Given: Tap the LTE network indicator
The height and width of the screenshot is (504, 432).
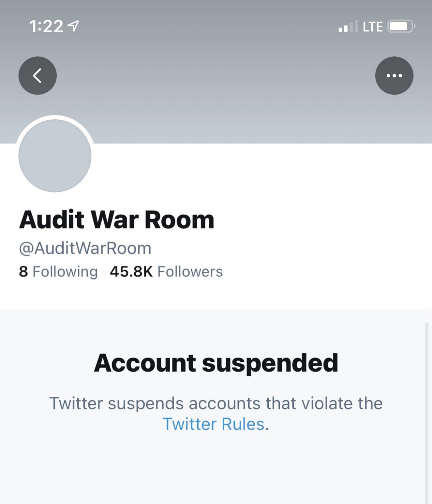Looking at the screenshot, I should pos(372,27).
